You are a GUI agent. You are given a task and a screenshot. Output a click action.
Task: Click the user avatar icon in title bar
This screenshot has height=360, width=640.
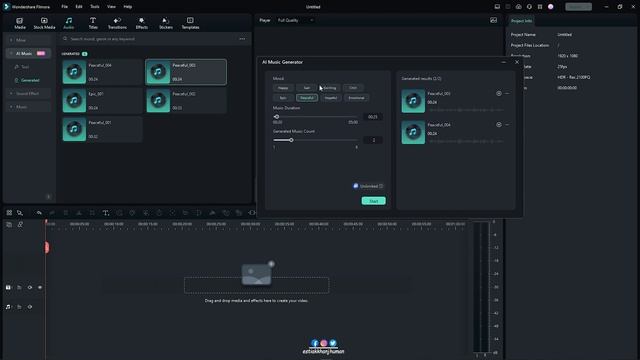551,7
